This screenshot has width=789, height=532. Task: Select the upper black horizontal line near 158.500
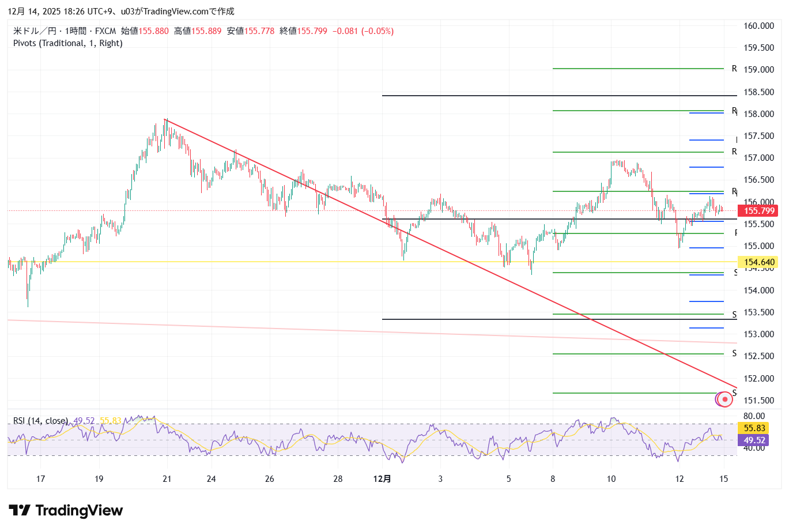(519, 96)
